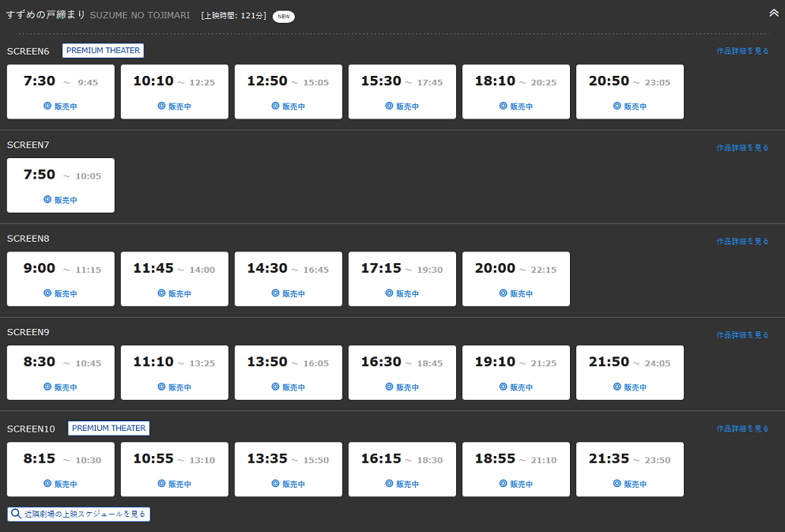Select the SCREEN6 7:30 showtime
Viewport: 785px width, 532px height.
(x=61, y=92)
